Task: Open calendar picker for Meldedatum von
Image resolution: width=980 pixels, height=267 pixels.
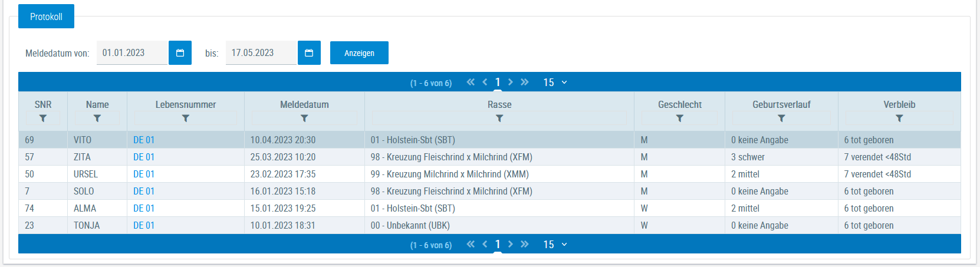Action: click(180, 53)
